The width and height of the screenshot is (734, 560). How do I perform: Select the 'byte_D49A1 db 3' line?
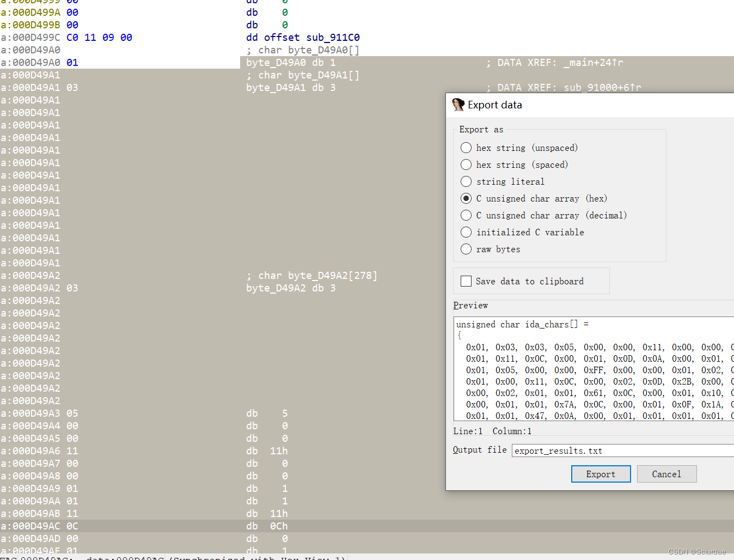pos(291,88)
